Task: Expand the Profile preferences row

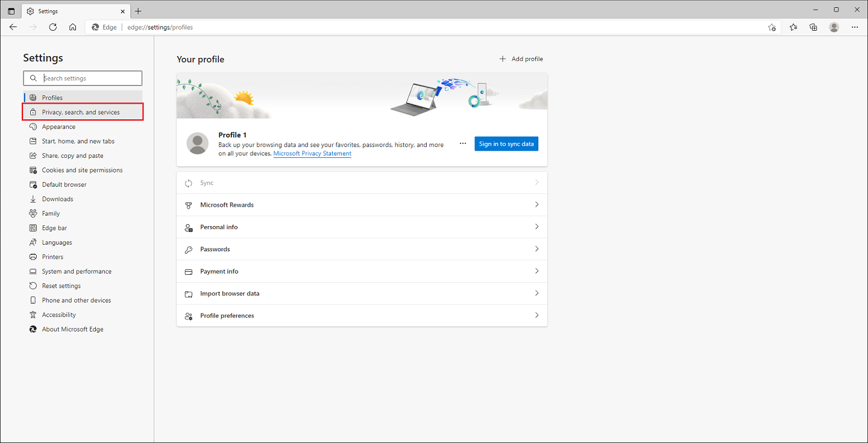Action: tap(362, 316)
